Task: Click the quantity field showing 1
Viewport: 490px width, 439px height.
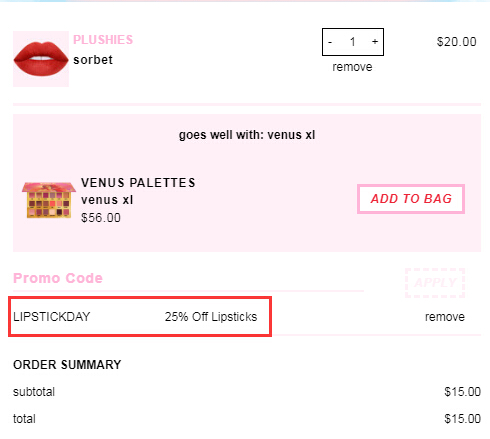Action: click(353, 42)
